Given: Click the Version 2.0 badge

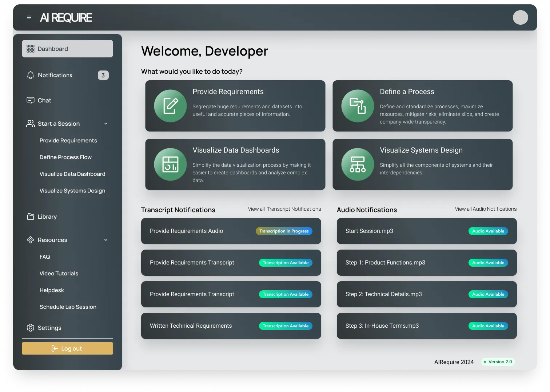Looking at the screenshot, I should tap(498, 362).
